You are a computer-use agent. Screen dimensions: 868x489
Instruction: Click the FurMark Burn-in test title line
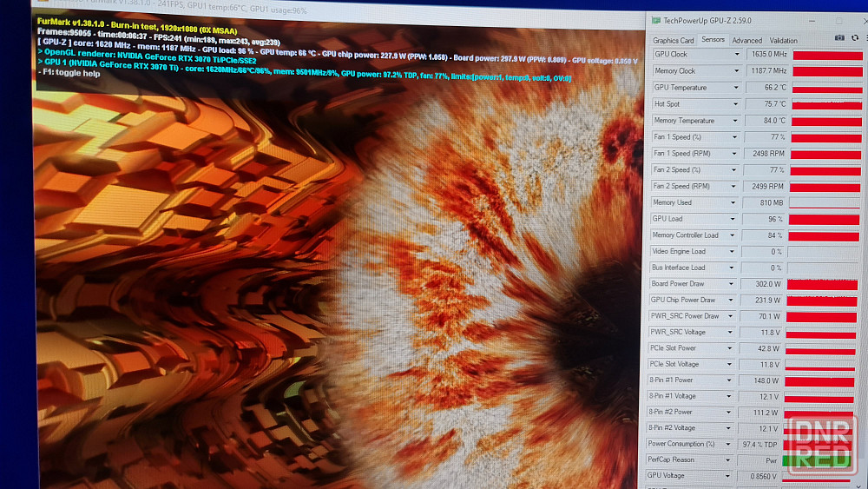point(137,26)
